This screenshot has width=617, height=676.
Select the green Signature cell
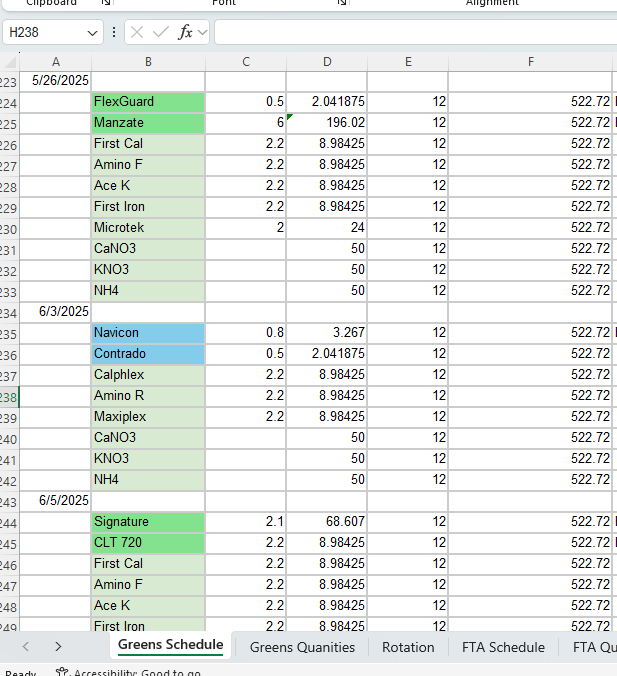147,521
